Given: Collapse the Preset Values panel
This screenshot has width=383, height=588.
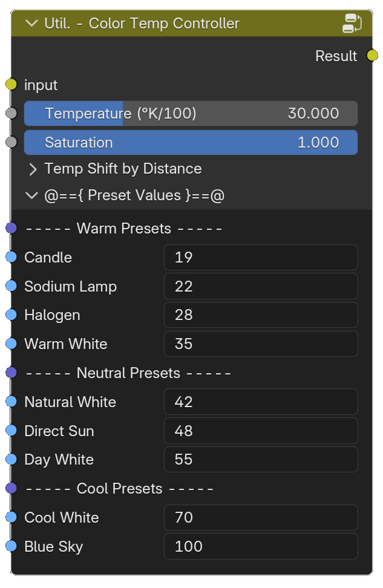Looking at the screenshot, I should (31, 195).
